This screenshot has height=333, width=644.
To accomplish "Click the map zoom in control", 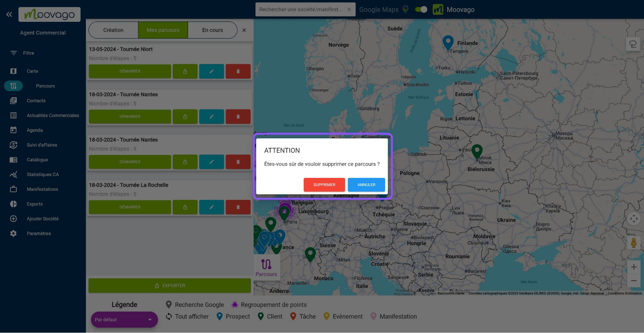I will [634, 267].
